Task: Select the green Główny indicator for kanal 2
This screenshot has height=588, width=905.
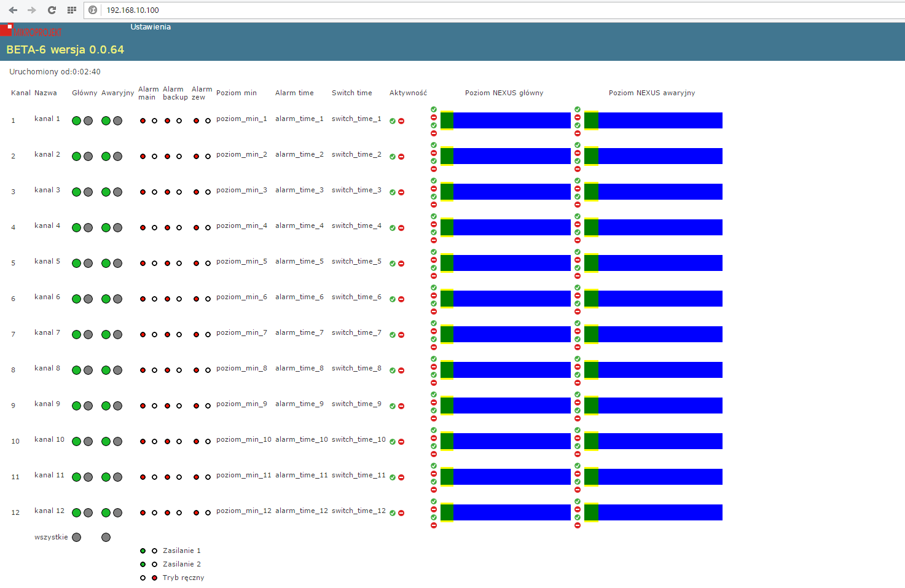Action: click(77, 157)
